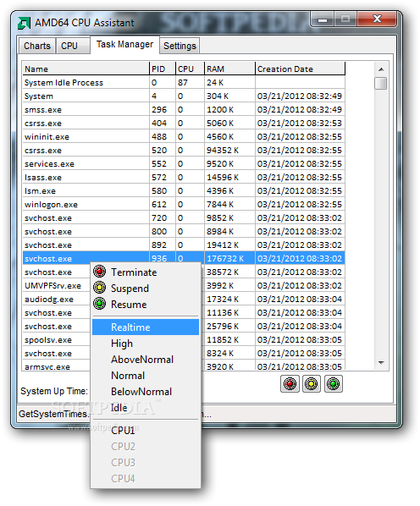Set priority to BelowNormal
Viewport: 420px width, 506px height.
(146, 392)
